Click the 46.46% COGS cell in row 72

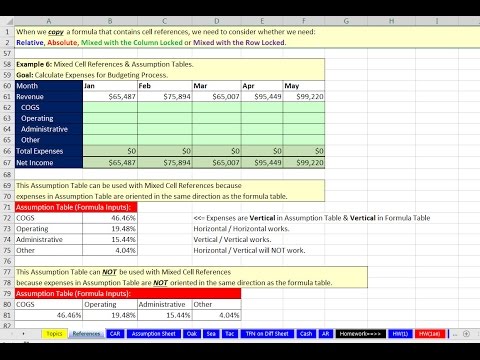pos(110,218)
